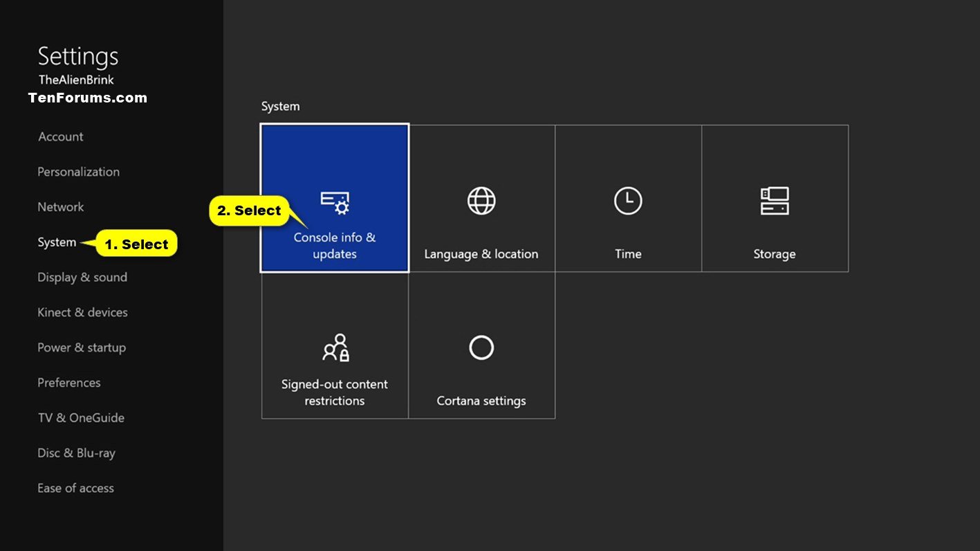Select System in the sidebar

(57, 242)
